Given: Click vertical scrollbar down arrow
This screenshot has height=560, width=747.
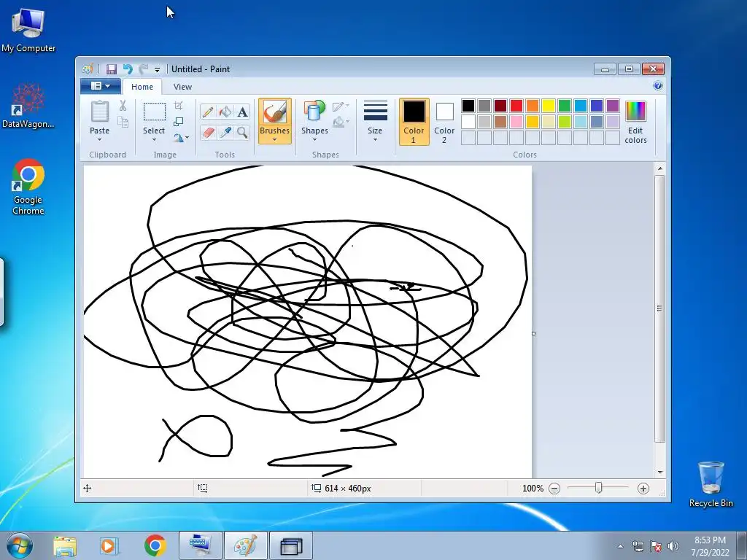Looking at the screenshot, I should pos(659,472).
